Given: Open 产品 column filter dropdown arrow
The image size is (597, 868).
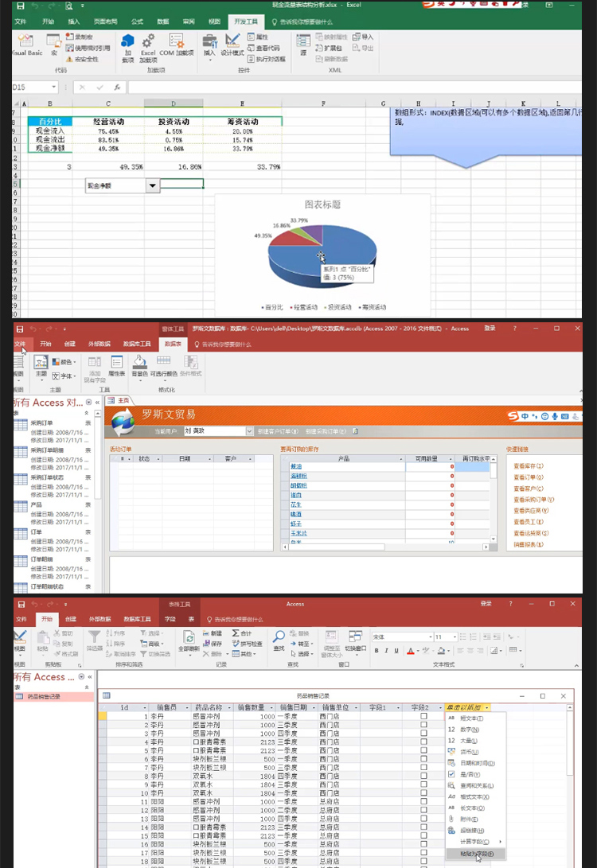Looking at the screenshot, I should (401, 459).
